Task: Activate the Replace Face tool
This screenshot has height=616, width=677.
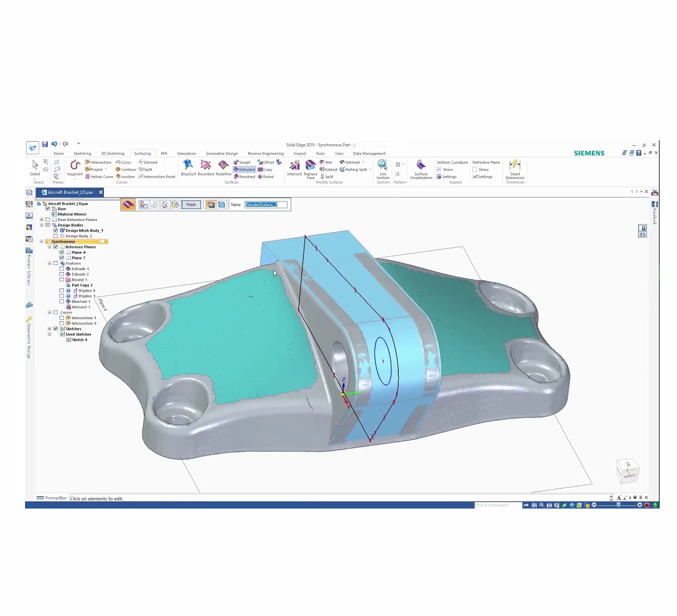Action: point(311,167)
